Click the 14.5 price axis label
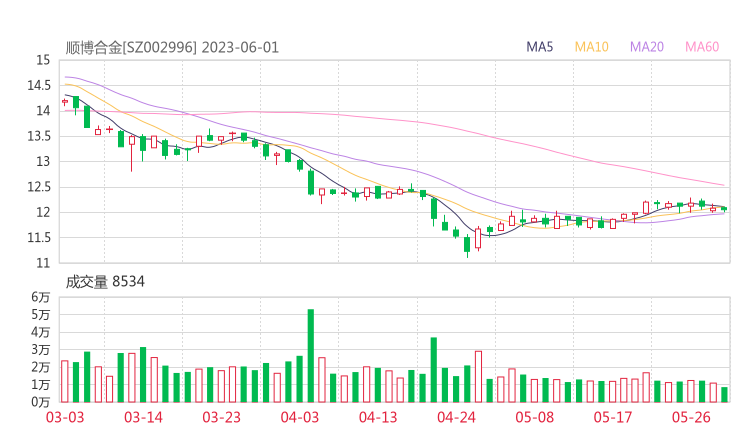The height and width of the screenshot is (440, 740). tap(39, 85)
